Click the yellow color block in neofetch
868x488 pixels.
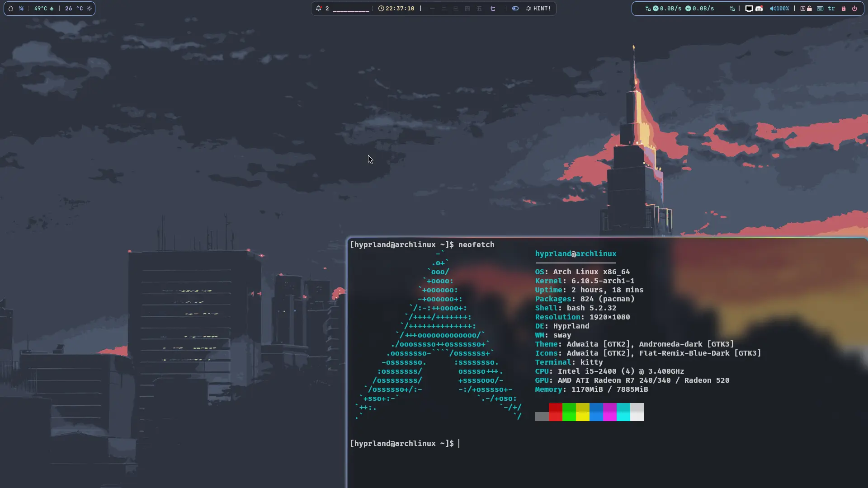click(583, 412)
